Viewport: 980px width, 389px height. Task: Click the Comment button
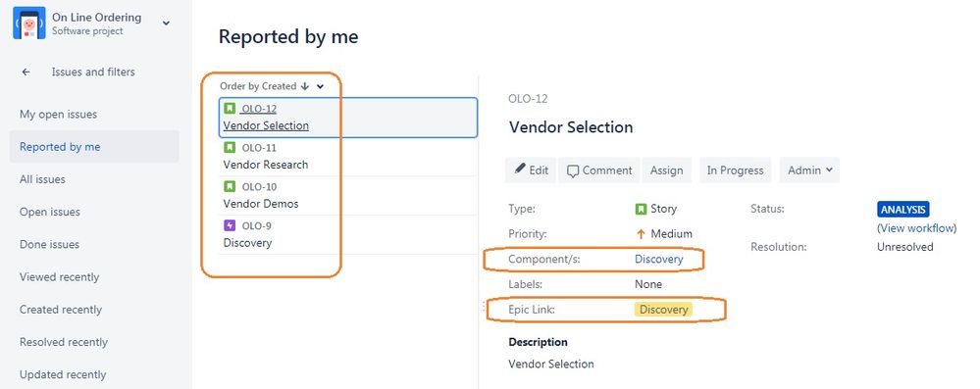tap(598, 170)
